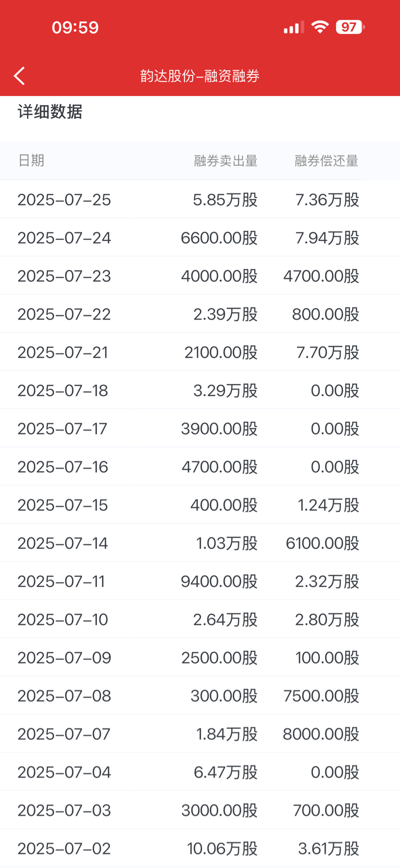Screen dimensions: 400x868
Task: Tap the 融券卖出量 column header
Action: (x=226, y=161)
